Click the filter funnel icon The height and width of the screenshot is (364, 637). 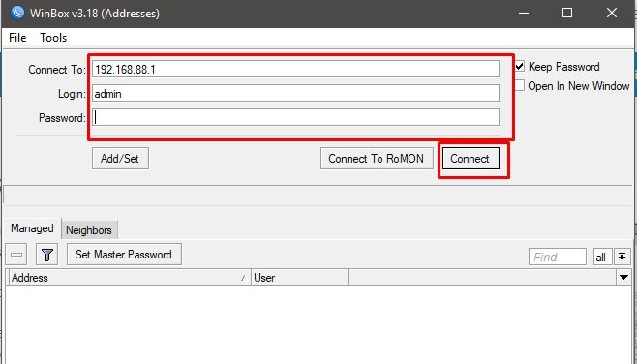pyautogui.click(x=47, y=255)
